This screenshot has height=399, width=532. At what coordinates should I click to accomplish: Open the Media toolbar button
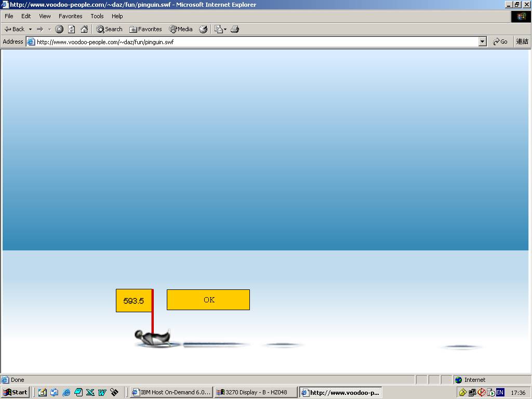181,29
